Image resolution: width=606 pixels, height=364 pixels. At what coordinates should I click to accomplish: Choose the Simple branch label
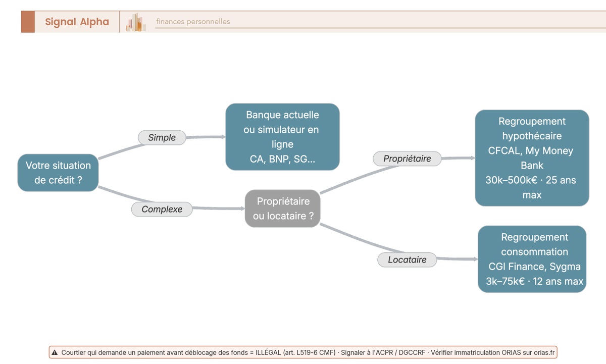162,137
